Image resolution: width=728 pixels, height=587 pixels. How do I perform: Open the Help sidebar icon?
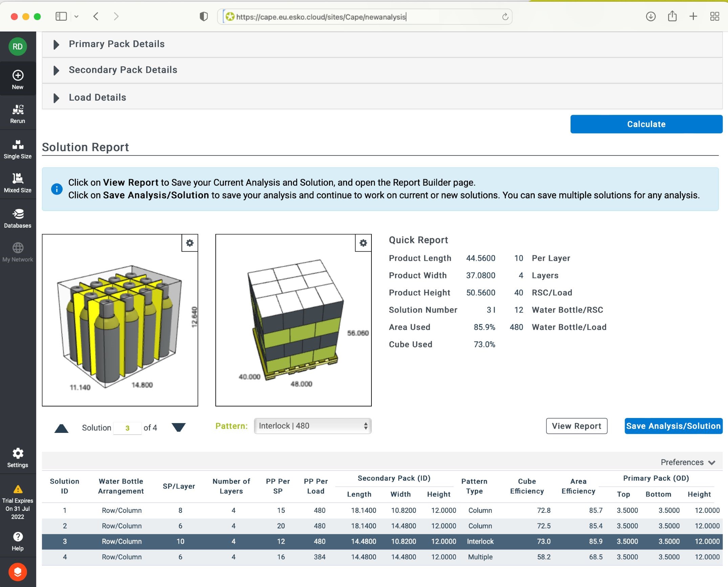coord(18,541)
